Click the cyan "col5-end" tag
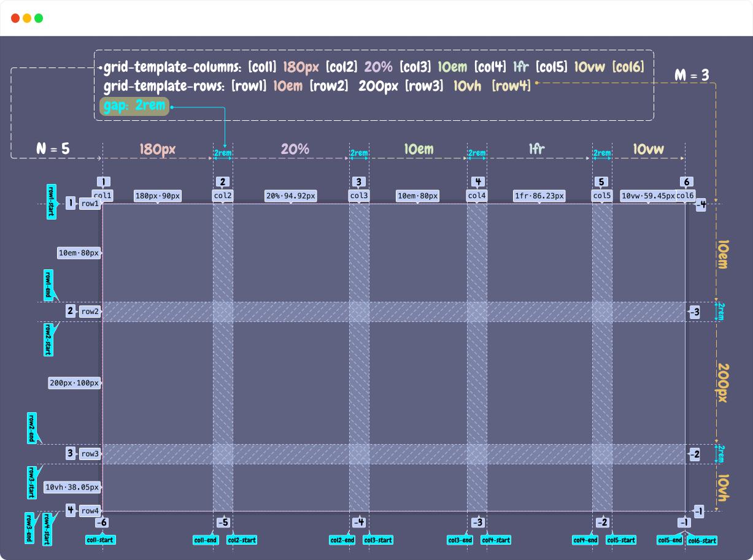This screenshot has width=753, height=560. click(670, 540)
